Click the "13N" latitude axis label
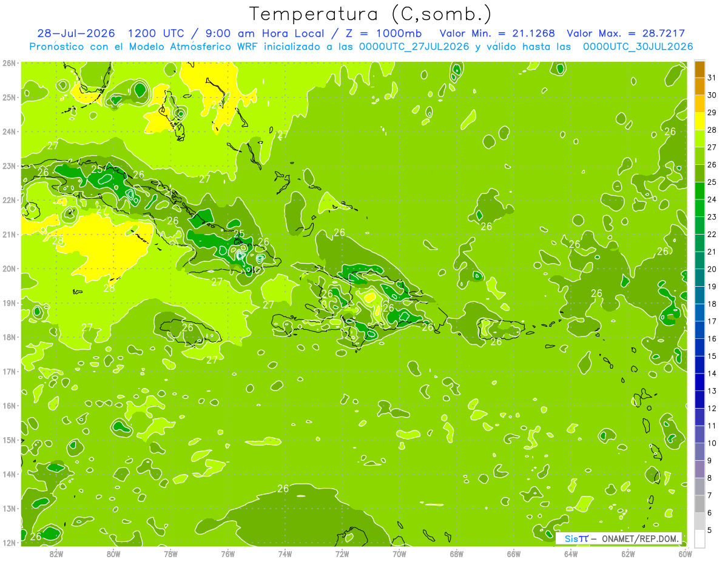The width and height of the screenshot is (728, 562). pos(9,508)
